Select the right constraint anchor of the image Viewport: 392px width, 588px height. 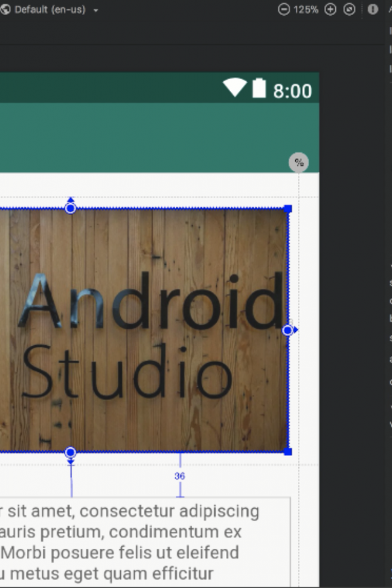click(287, 331)
